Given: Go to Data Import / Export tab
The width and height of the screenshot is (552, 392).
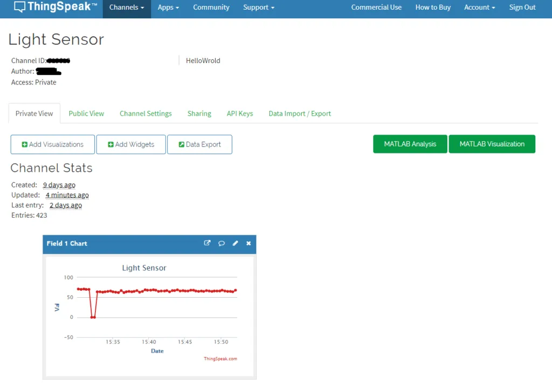Looking at the screenshot, I should (300, 114).
